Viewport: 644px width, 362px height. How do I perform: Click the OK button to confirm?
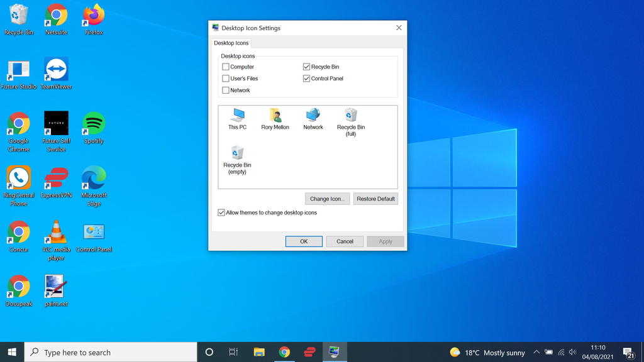coord(304,241)
